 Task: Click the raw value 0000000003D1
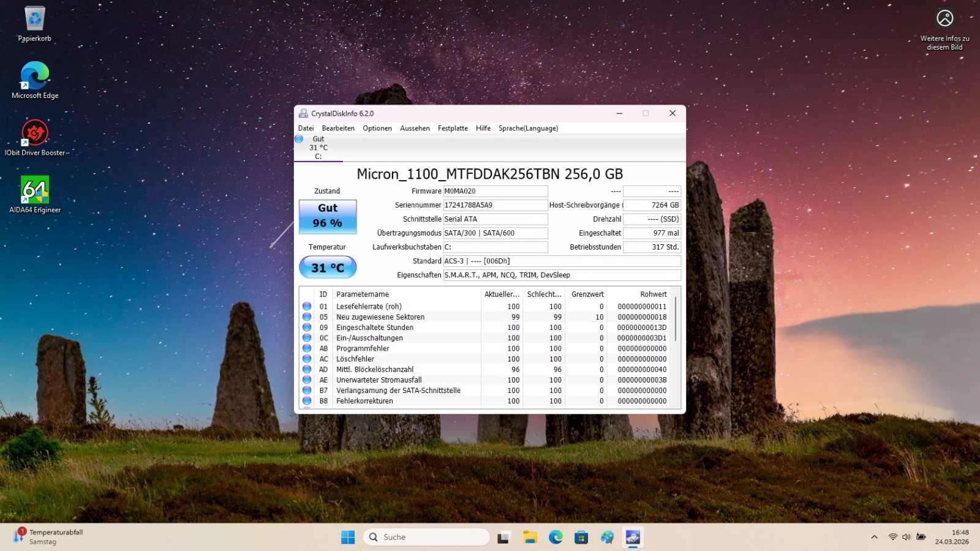(642, 338)
